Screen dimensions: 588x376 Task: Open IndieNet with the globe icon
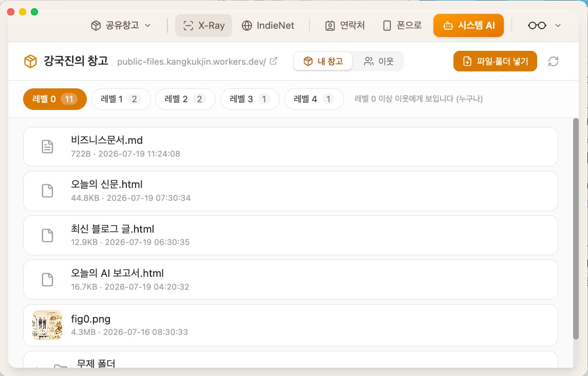268,26
